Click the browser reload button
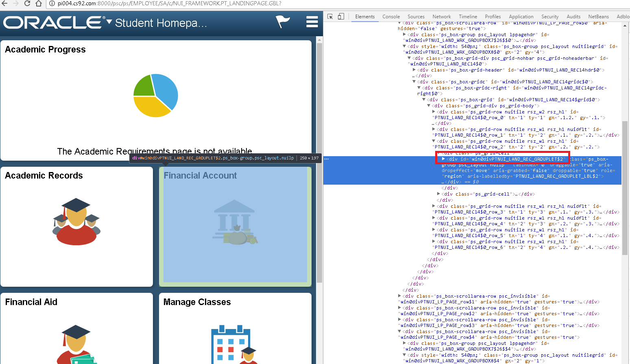 coord(27,3)
